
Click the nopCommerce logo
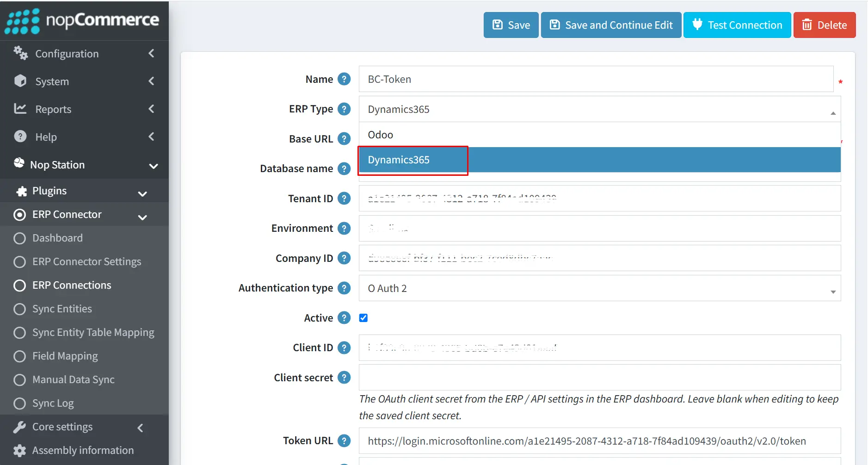pyautogui.click(x=82, y=21)
